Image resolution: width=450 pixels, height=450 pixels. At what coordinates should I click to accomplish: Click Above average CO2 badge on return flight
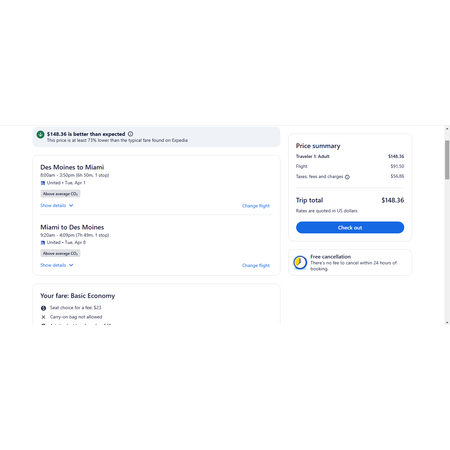coord(60,253)
